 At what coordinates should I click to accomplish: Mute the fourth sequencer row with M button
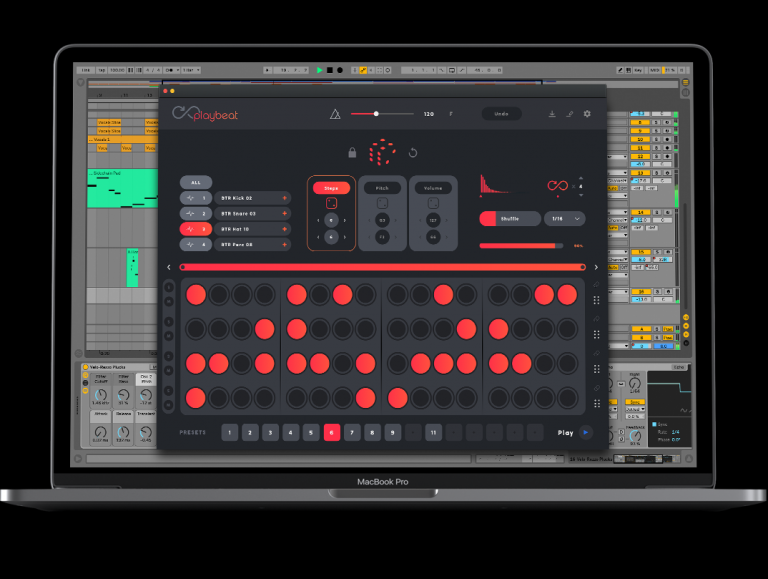pos(168,405)
